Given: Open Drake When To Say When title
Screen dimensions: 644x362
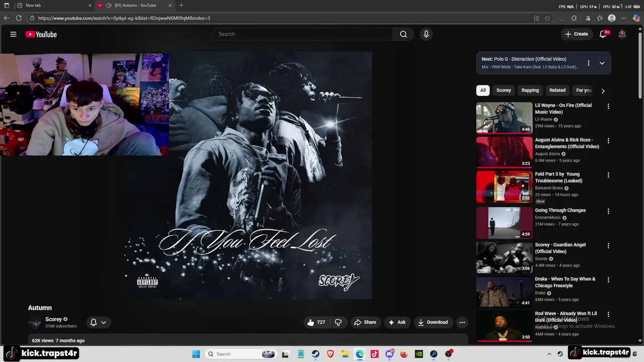Looking at the screenshot, I should (565, 282).
